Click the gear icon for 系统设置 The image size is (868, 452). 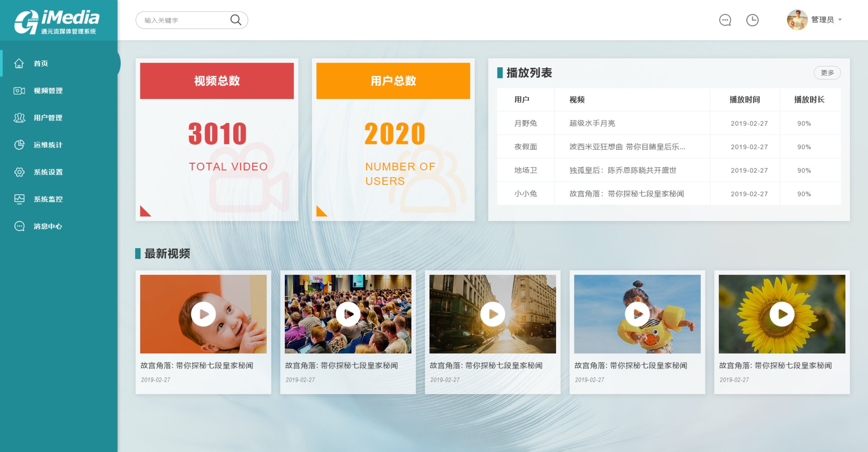[x=19, y=172]
